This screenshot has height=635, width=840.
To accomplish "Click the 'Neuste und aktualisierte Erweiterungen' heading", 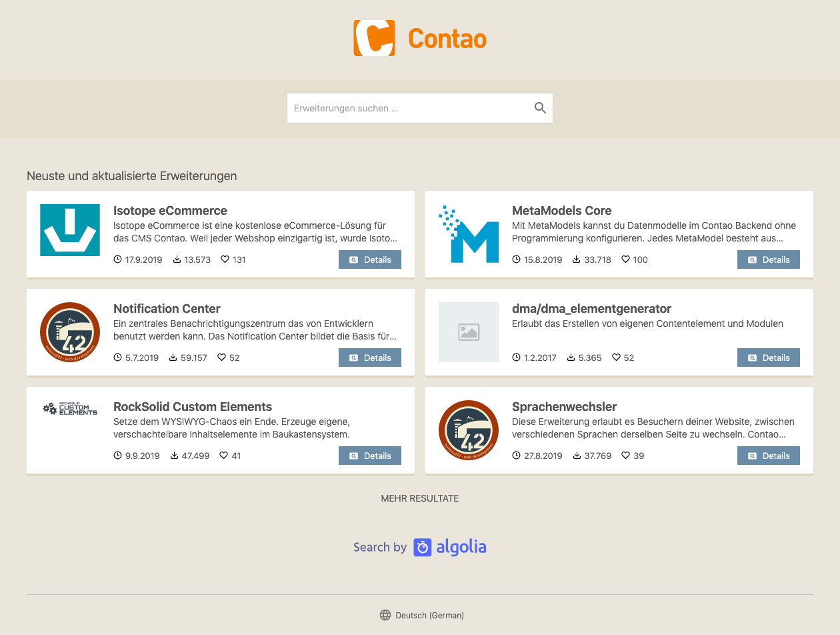I will pos(132,176).
